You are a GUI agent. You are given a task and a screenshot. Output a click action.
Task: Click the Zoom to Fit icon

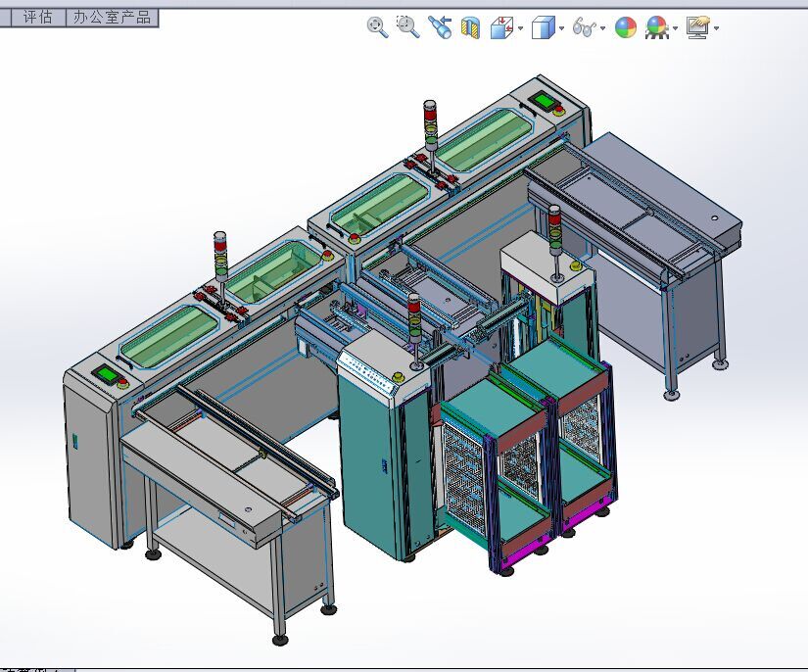(377, 27)
